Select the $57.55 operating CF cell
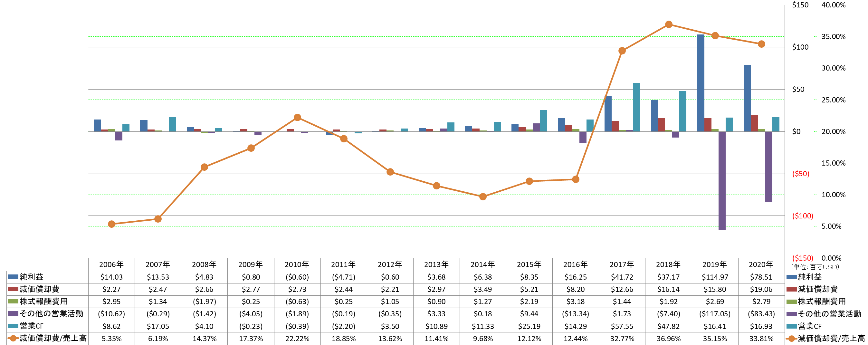 (x=622, y=326)
